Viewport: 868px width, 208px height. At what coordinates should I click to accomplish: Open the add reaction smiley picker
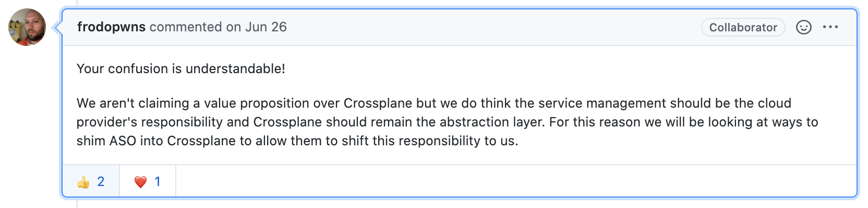pos(803,27)
